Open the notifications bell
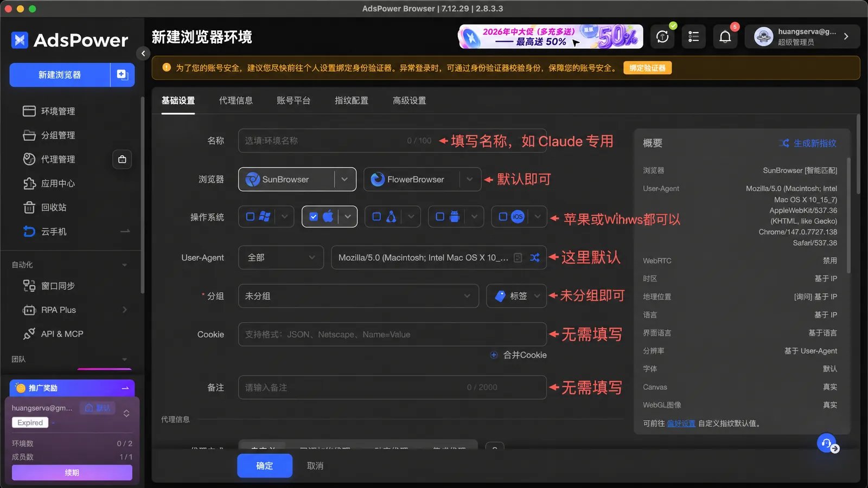Image resolution: width=868 pixels, height=488 pixels. pyautogui.click(x=725, y=36)
